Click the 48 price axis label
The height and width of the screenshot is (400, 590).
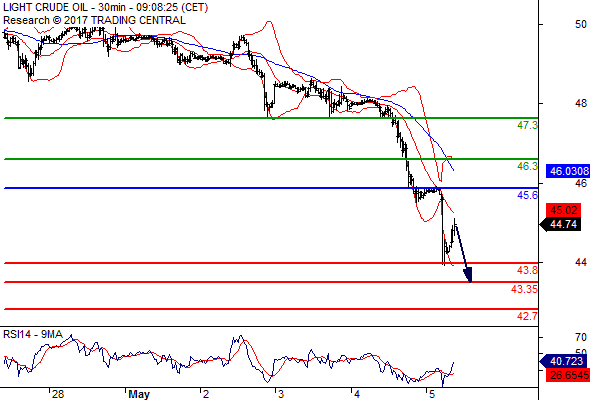tap(581, 103)
